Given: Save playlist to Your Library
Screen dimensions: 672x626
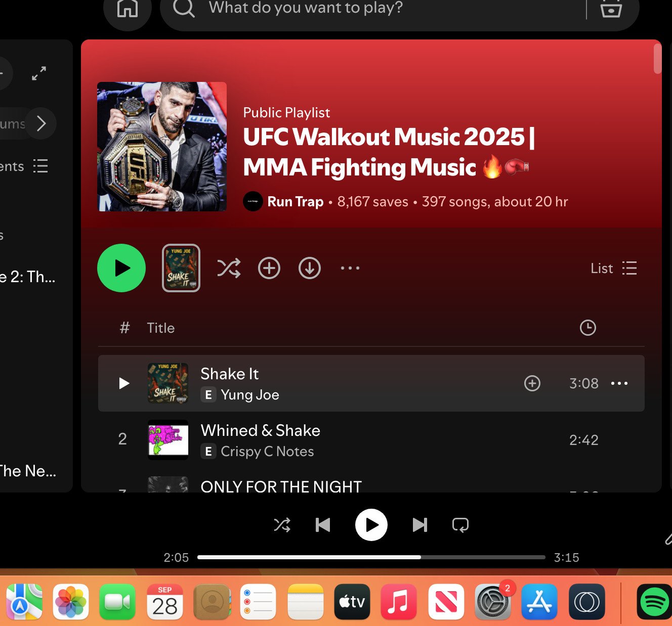Looking at the screenshot, I should click(x=269, y=268).
